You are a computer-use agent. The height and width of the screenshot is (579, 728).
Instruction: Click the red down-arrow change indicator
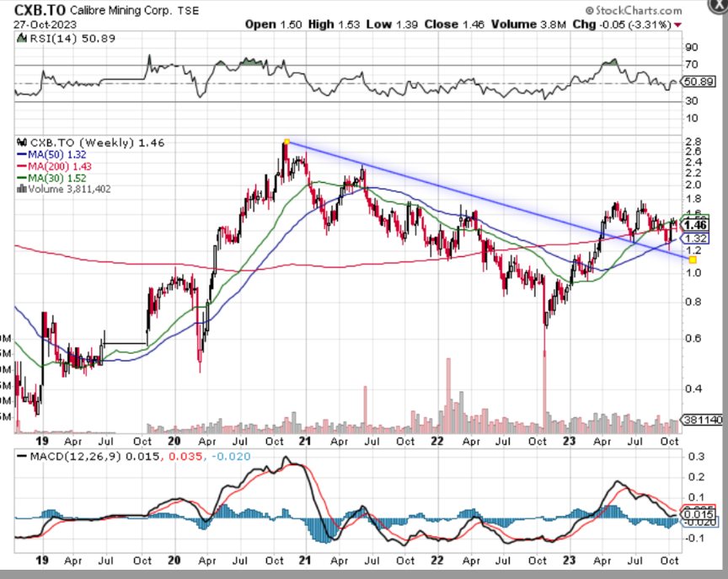pyautogui.click(x=678, y=25)
